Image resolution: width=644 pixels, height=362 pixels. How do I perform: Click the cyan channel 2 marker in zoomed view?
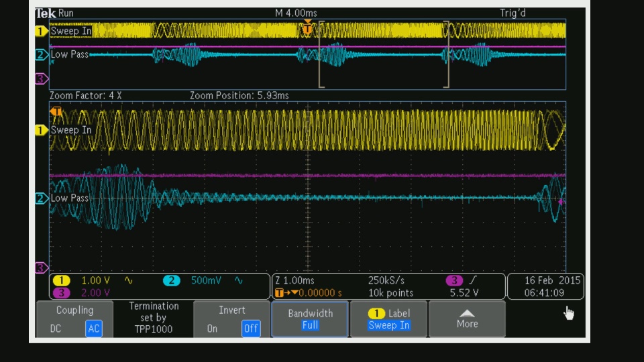(42, 198)
